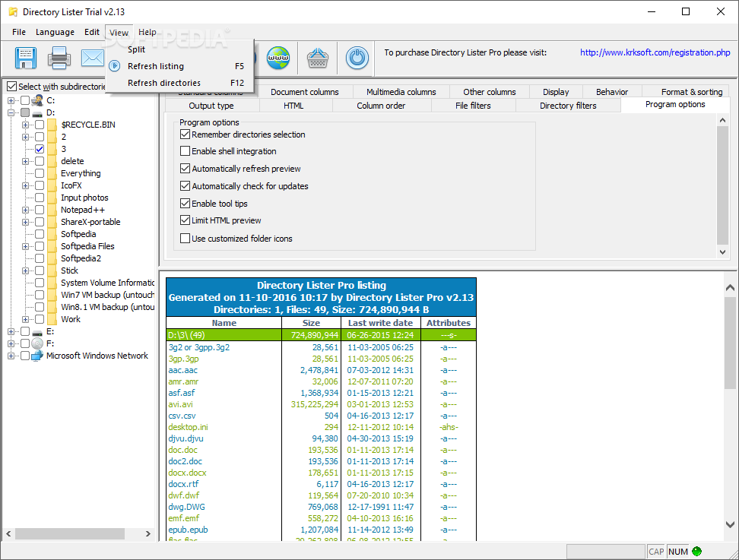Image resolution: width=739 pixels, height=560 pixels.
Task: Click preview pane scroll down arrow
Action: [x=730, y=524]
